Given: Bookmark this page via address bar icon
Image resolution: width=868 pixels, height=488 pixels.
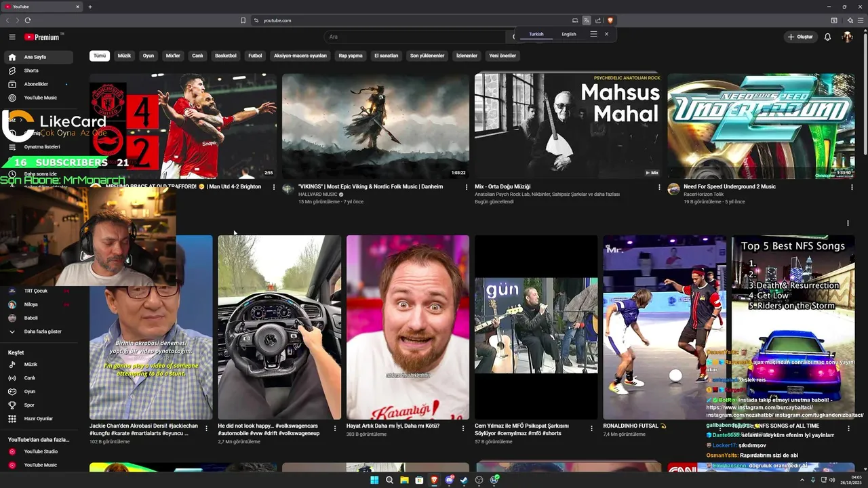Looking at the screenshot, I should pyautogui.click(x=243, y=20).
